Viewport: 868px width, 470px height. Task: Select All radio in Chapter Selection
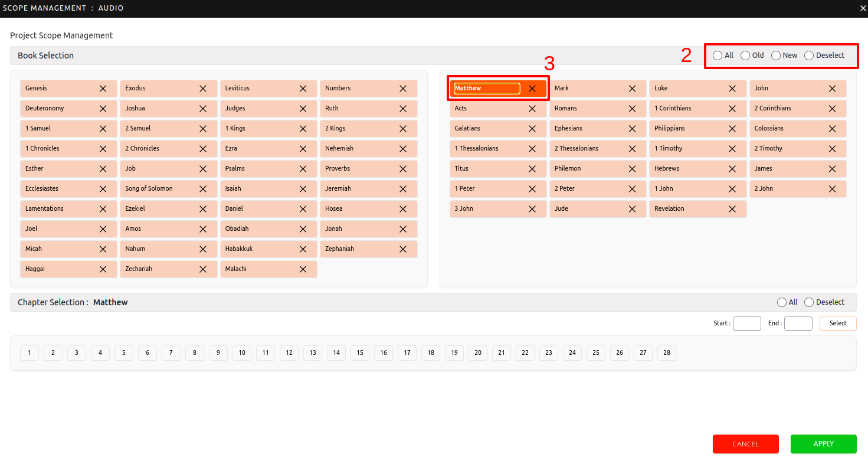(x=782, y=302)
